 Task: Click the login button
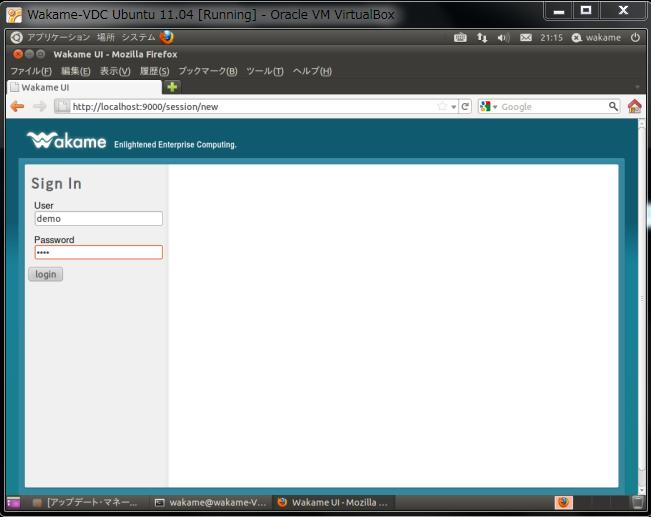click(x=46, y=274)
